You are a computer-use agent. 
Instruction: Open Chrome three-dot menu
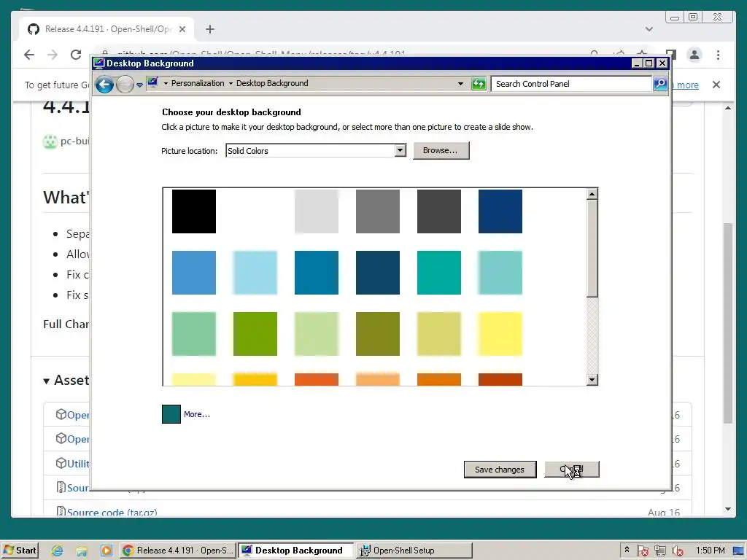pyautogui.click(x=718, y=55)
